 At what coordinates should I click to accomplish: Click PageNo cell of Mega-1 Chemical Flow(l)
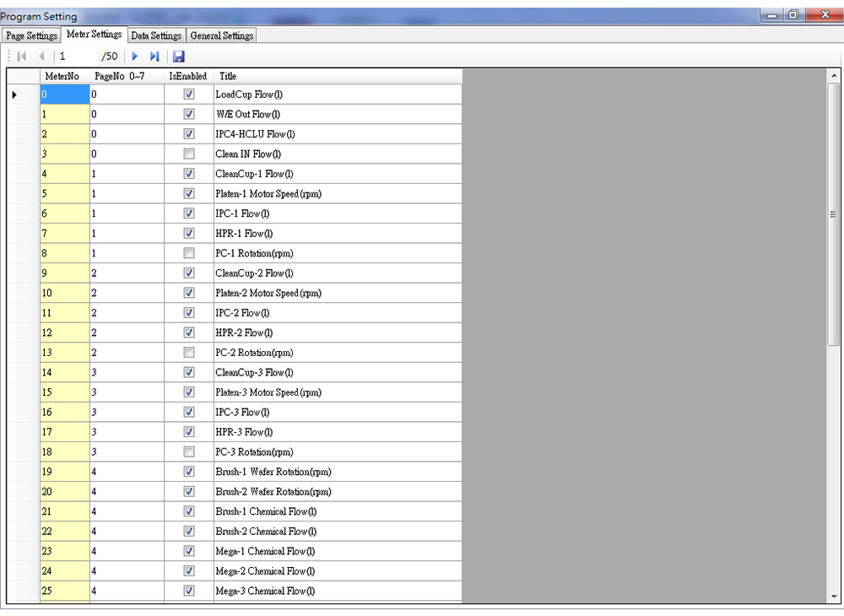(127, 551)
